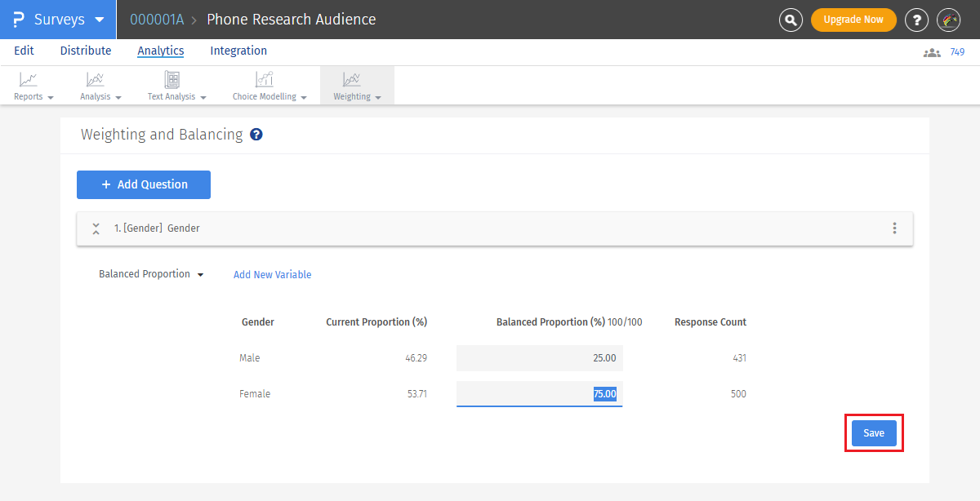Image resolution: width=980 pixels, height=501 pixels.
Task: Click the Male balanced proportion field
Action: click(x=539, y=358)
